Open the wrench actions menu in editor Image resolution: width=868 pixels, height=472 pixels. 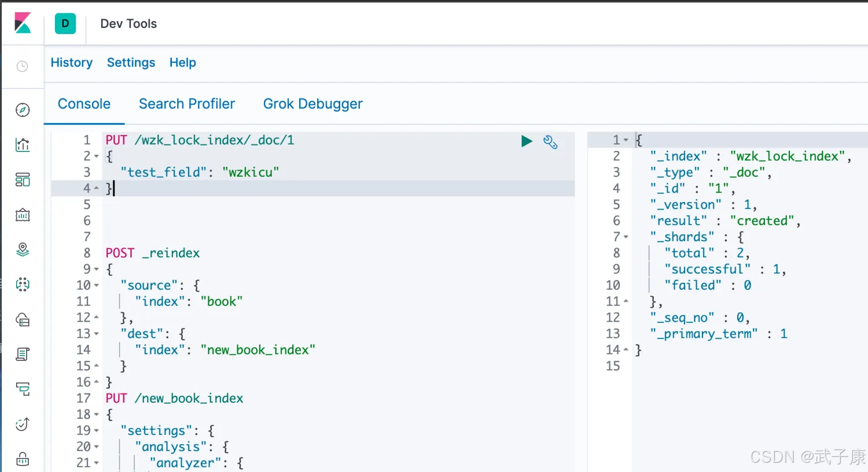(550, 142)
